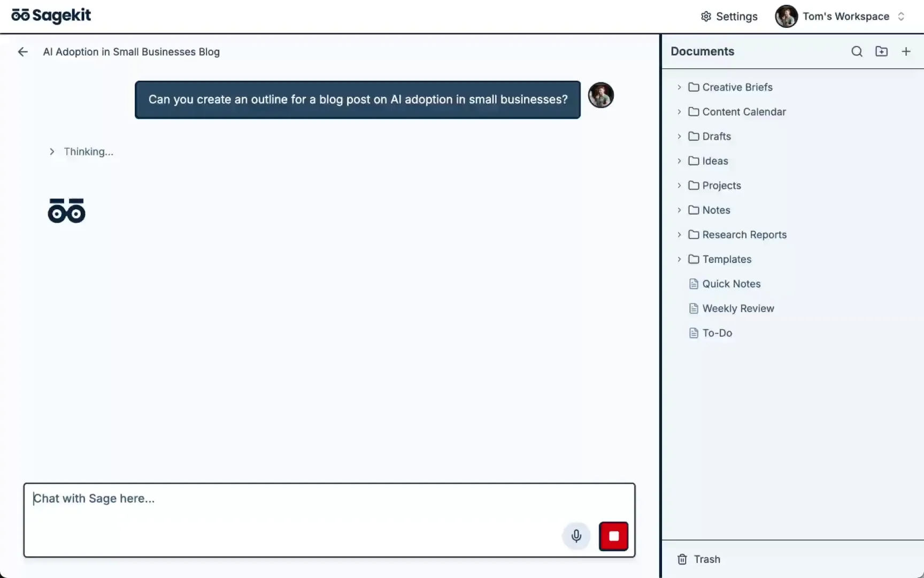Click the back arrow icon
This screenshot has width=924, height=578.
(x=22, y=52)
